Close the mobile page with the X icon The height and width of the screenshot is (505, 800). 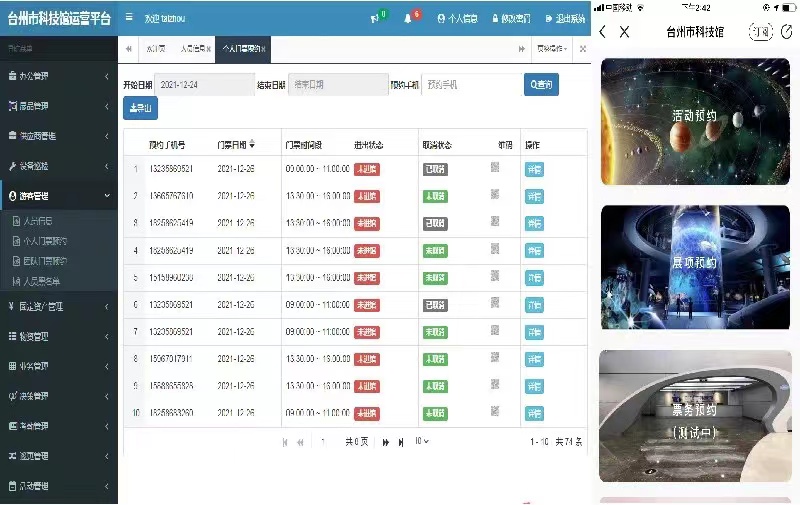pyautogui.click(x=625, y=32)
